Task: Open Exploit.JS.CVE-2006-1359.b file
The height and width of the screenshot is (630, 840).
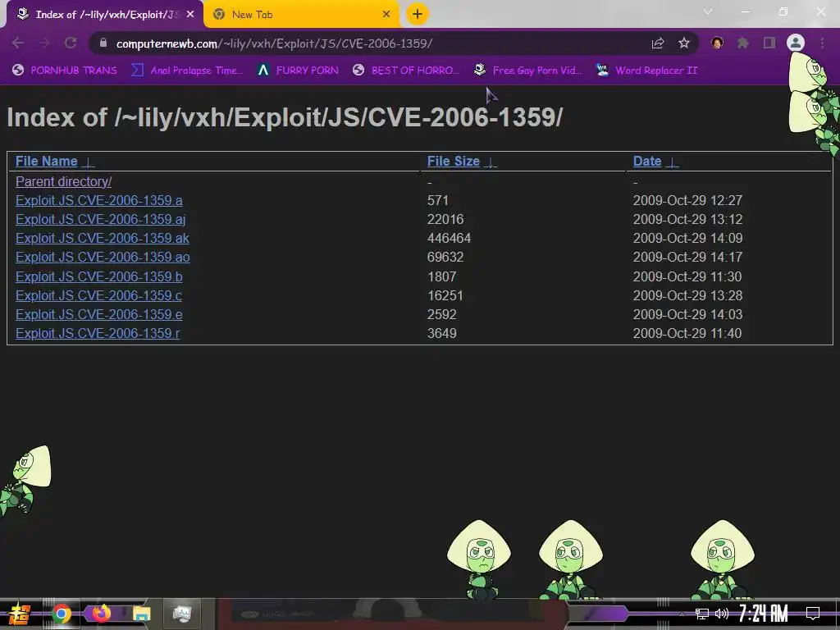Action: [x=99, y=277]
